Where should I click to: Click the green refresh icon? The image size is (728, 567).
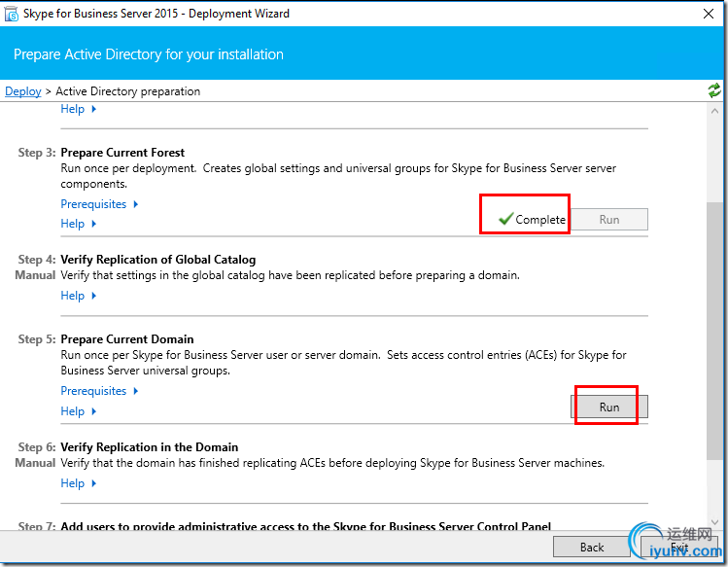click(714, 90)
